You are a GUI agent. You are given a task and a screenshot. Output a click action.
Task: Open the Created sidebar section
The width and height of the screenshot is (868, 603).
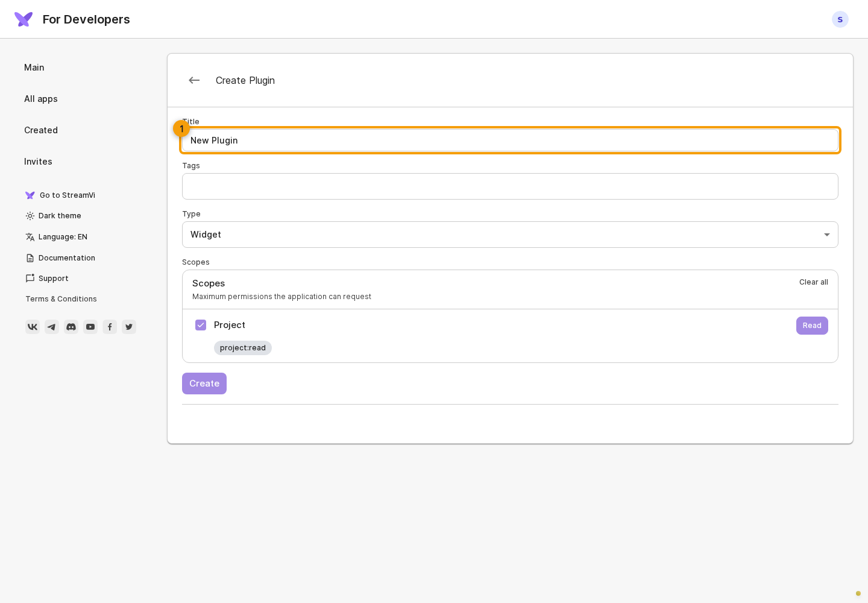click(x=41, y=130)
